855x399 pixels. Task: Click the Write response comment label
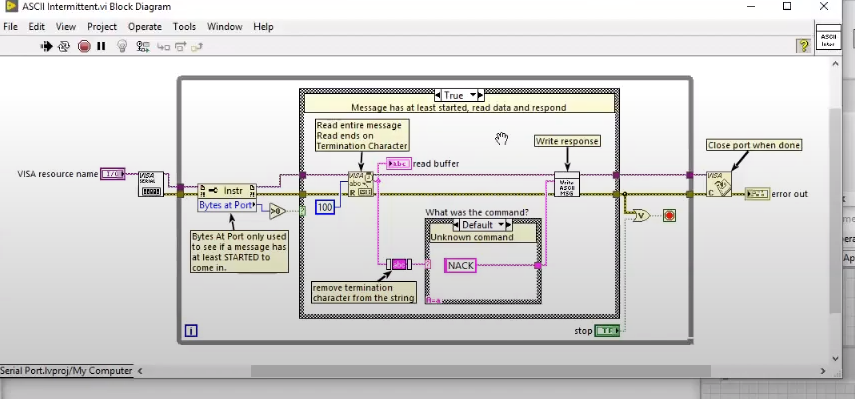click(x=567, y=141)
